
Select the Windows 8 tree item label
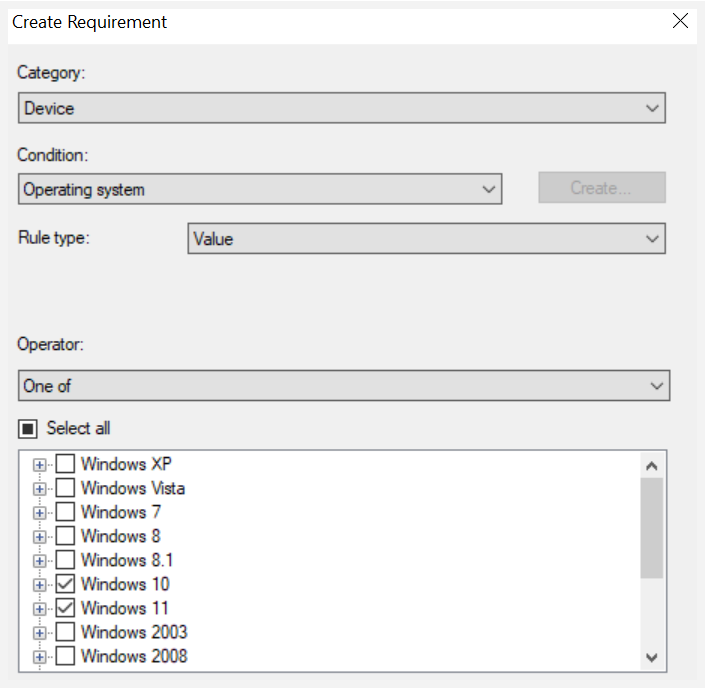[120, 536]
